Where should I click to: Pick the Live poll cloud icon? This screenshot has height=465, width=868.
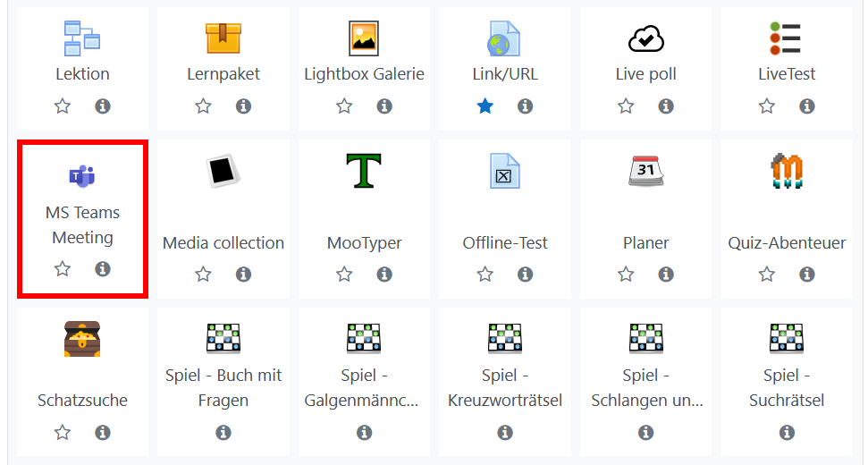pyautogui.click(x=645, y=38)
